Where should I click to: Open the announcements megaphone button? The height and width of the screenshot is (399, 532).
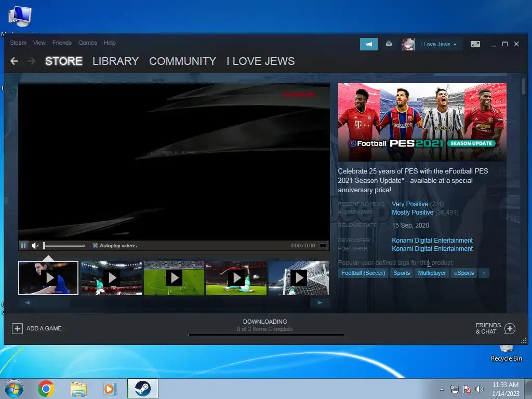pyautogui.click(x=369, y=44)
